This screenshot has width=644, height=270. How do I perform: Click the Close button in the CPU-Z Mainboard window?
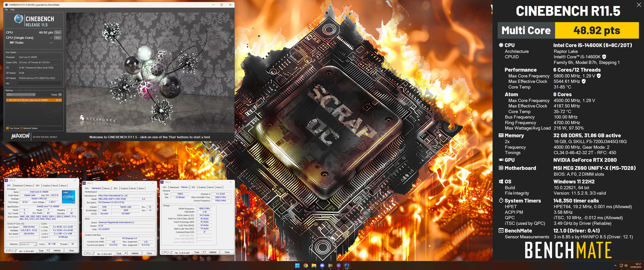pyautogui.click(x=149, y=253)
